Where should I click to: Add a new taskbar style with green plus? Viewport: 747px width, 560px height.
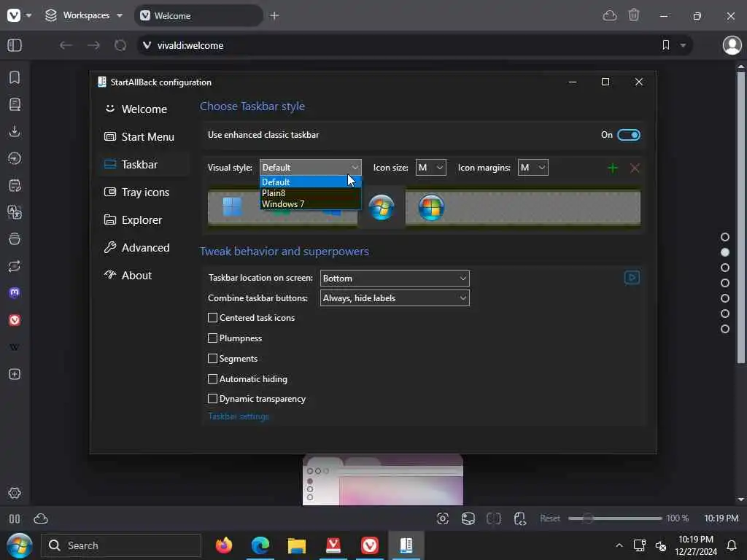[613, 168]
